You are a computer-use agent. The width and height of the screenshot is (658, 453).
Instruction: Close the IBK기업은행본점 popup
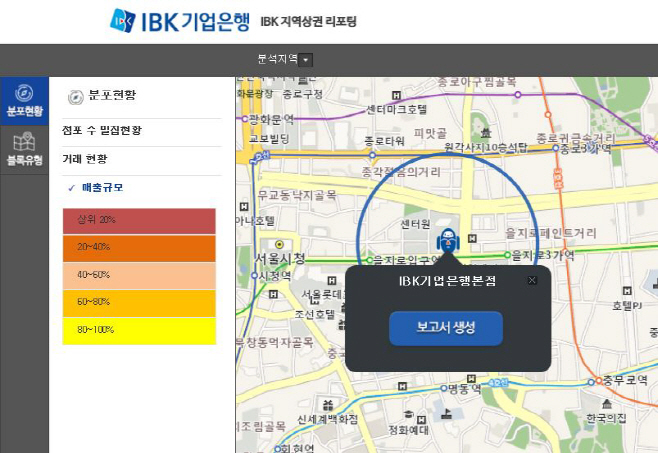[532, 280]
